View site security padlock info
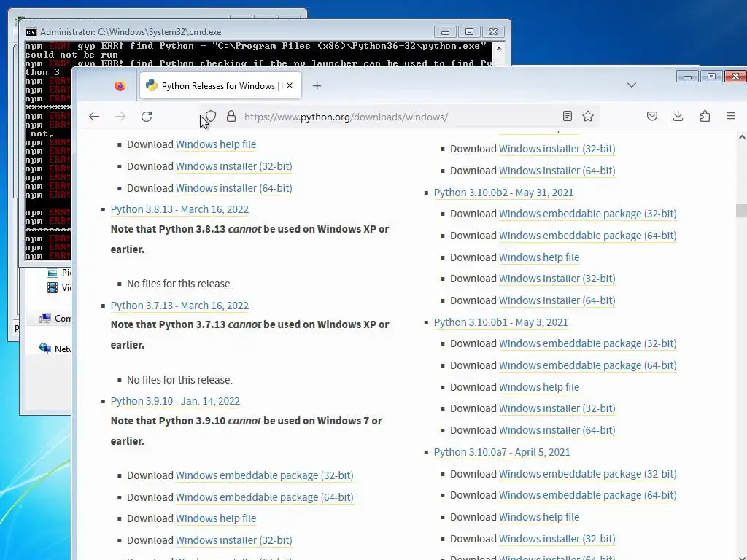The height and width of the screenshot is (560, 747). [231, 116]
